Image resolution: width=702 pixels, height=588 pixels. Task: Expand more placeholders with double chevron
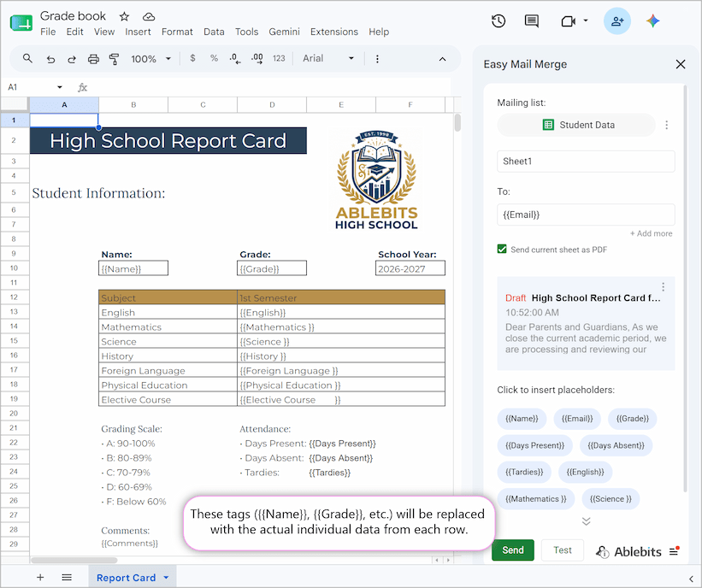point(586,521)
